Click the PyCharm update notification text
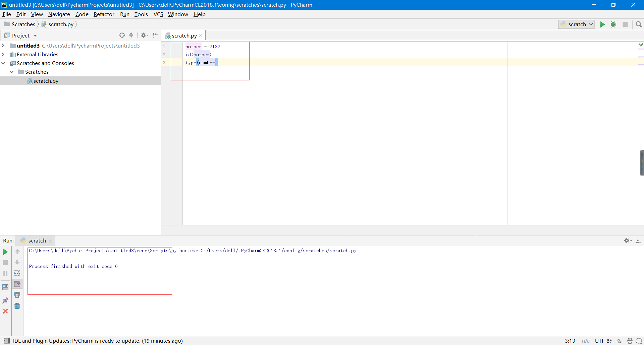 coord(98,341)
